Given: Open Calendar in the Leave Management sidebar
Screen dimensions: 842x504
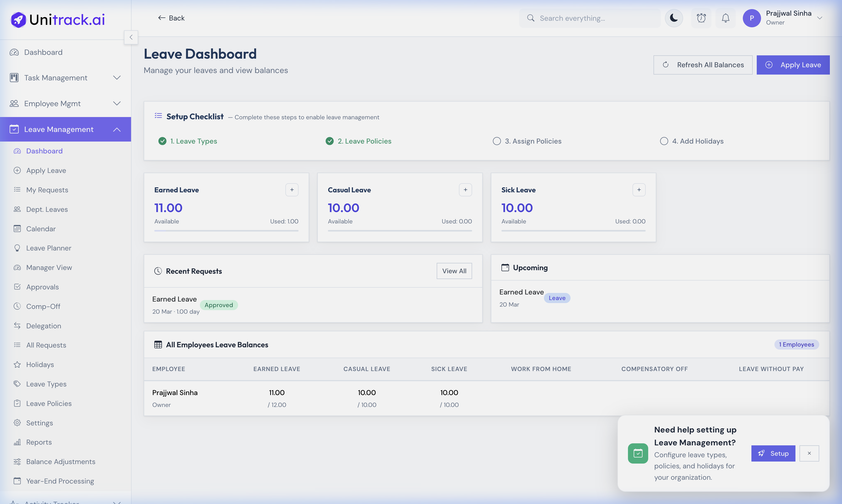Looking at the screenshot, I should click(41, 228).
